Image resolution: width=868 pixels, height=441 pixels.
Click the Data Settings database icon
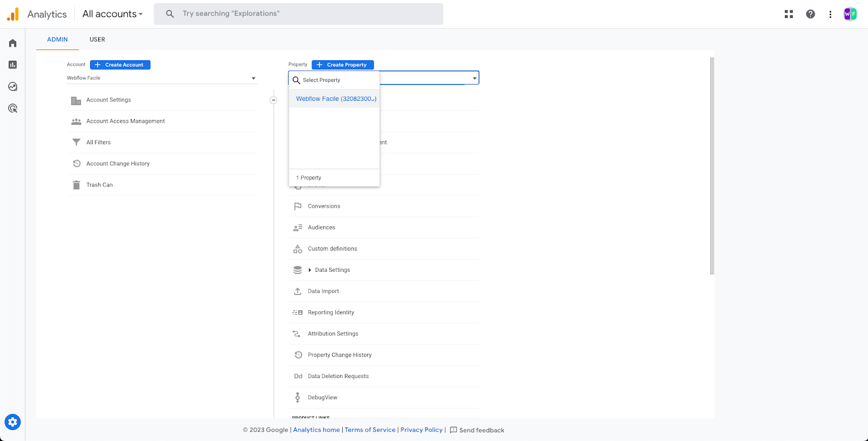[297, 270]
